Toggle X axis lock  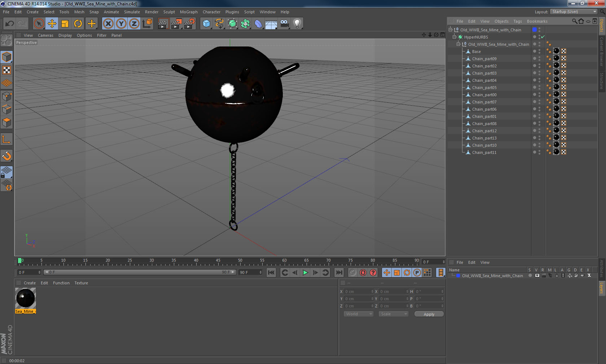(108, 24)
